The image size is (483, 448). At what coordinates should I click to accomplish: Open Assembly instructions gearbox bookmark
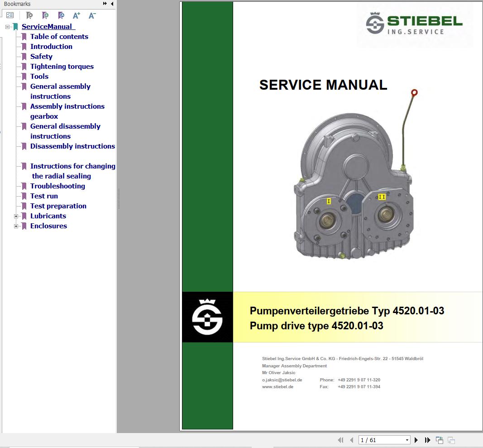pyautogui.click(x=67, y=111)
